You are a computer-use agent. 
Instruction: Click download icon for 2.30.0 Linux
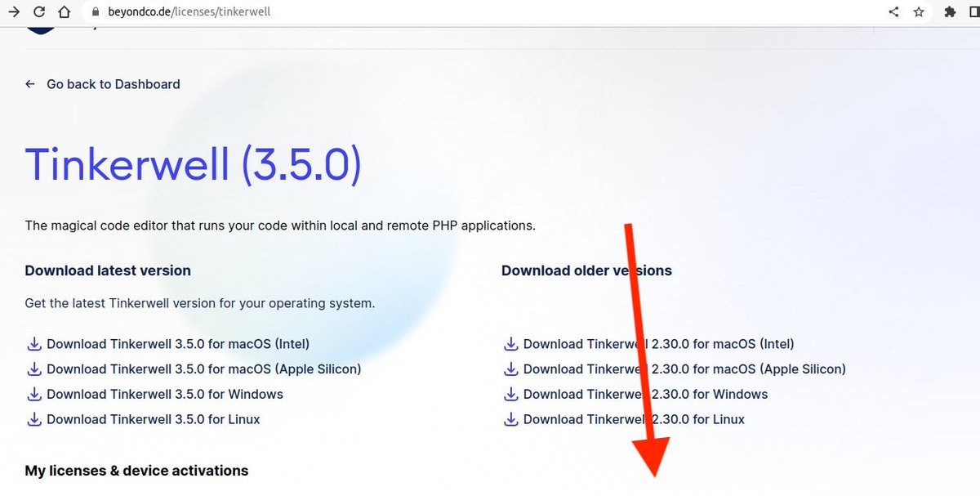coord(510,420)
